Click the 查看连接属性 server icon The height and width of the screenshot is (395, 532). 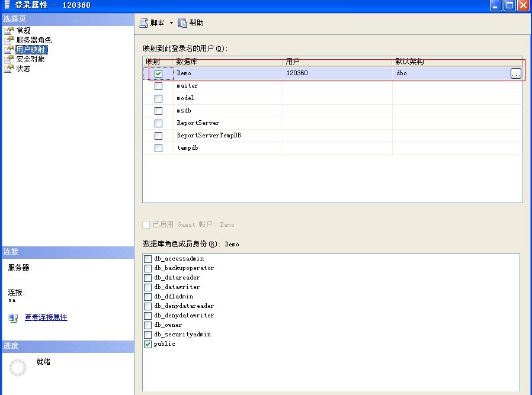[x=12, y=317]
